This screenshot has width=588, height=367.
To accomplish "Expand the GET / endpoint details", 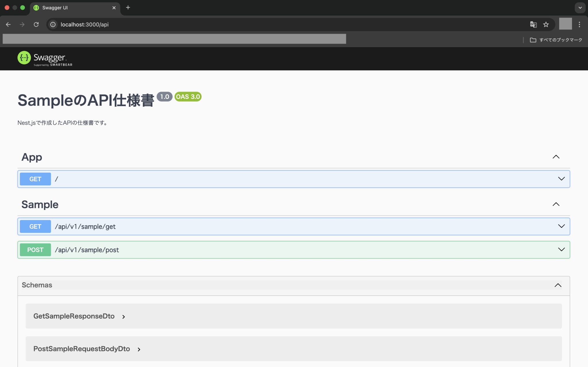I will tap(561, 179).
